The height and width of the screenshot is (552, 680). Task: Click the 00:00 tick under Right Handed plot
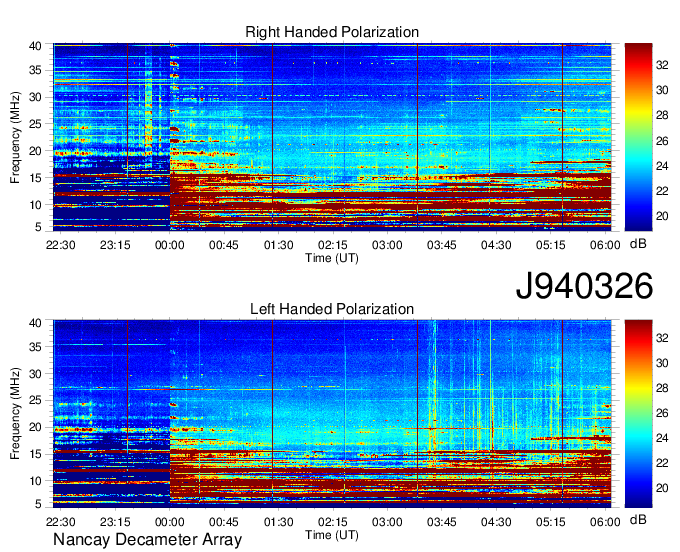click(x=170, y=245)
